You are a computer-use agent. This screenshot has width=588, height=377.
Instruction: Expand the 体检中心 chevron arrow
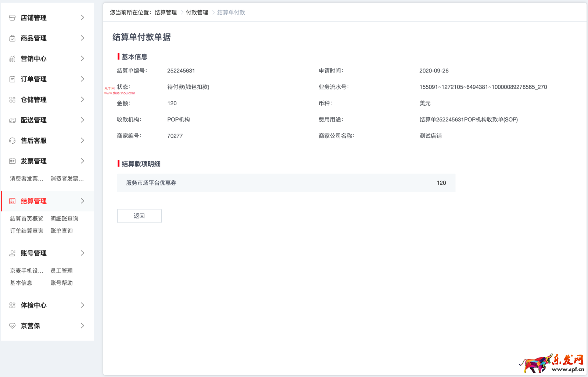click(x=82, y=305)
